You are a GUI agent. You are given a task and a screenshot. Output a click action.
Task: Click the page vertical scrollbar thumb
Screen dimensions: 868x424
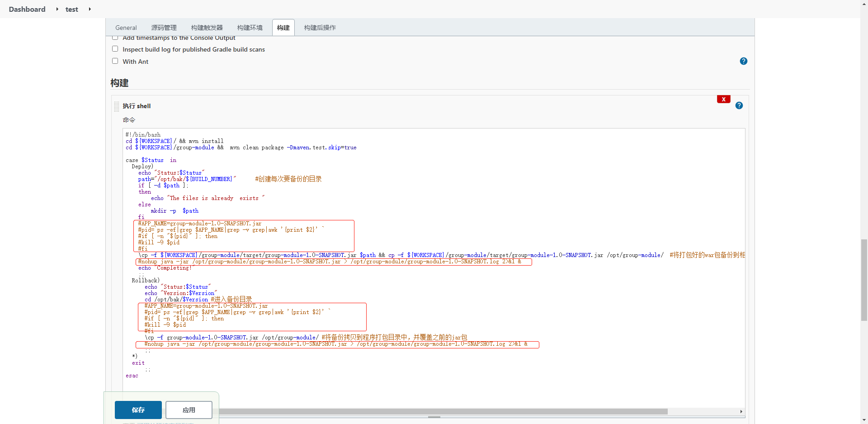click(864, 280)
